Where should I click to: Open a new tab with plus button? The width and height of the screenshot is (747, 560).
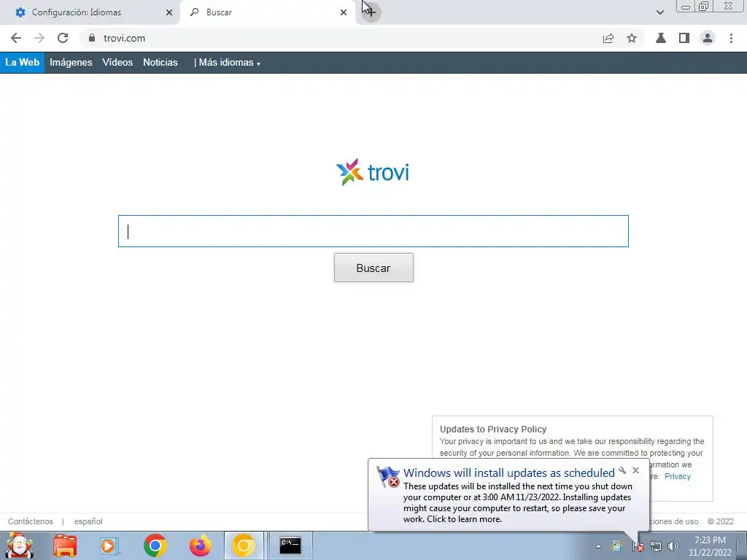pos(371,12)
